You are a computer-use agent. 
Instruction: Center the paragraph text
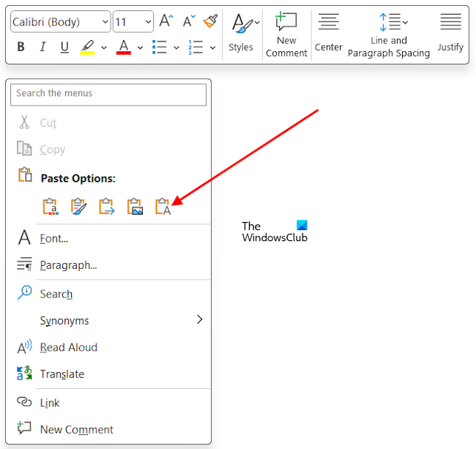pos(329,33)
